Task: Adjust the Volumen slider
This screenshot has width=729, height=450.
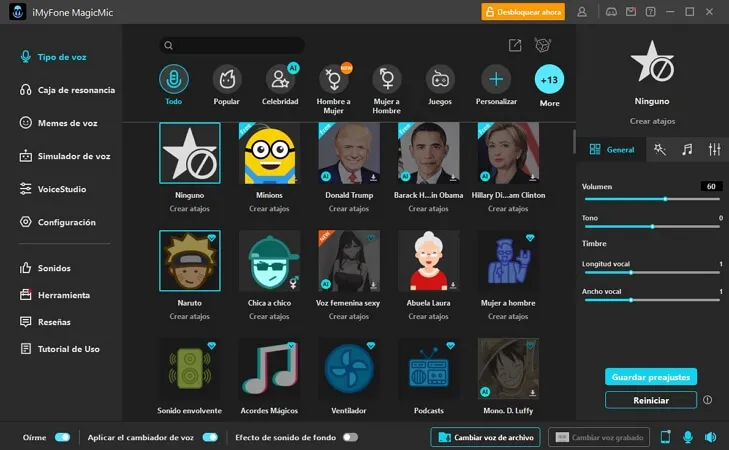Action: (652, 199)
